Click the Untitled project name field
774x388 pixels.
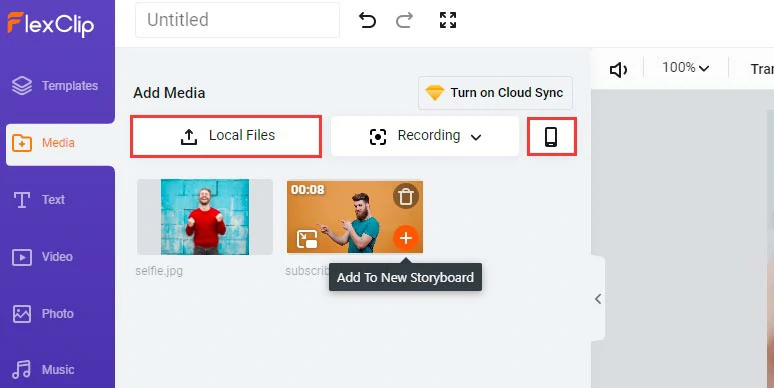tap(237, 20)
